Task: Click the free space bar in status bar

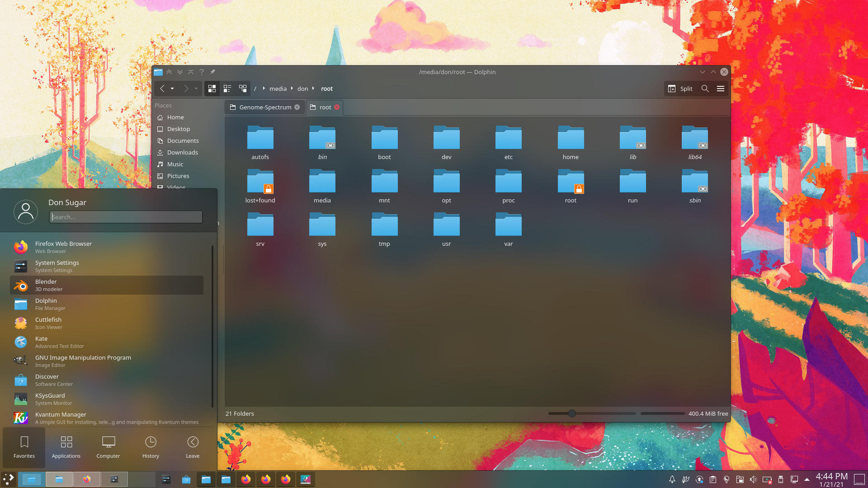Action: pos(663,413)
